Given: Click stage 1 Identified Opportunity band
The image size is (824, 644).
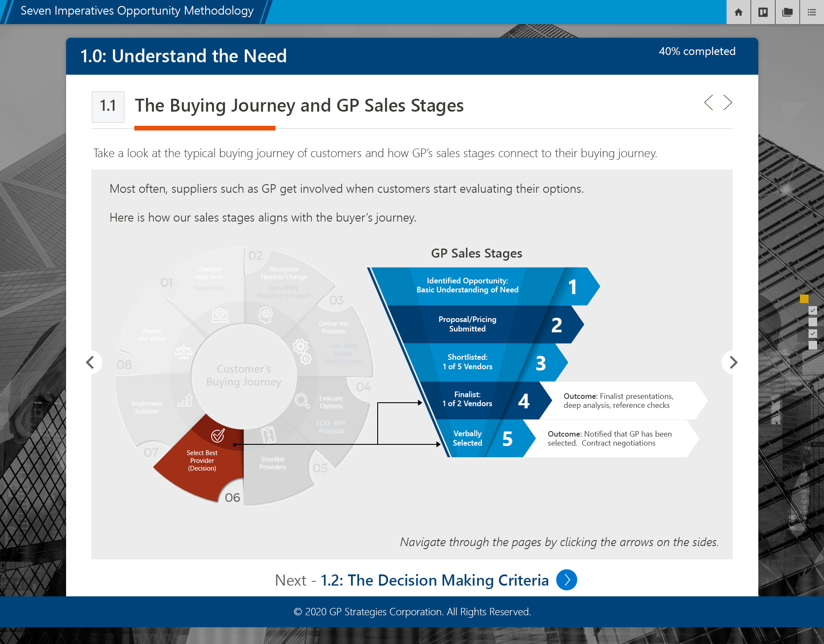Looking at the screenshot, I should pos(485,286).
